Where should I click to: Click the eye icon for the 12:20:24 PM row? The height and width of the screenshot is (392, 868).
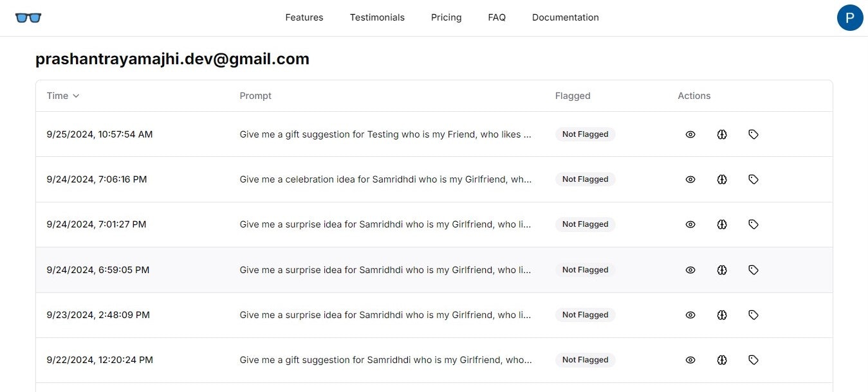point(690,360)
